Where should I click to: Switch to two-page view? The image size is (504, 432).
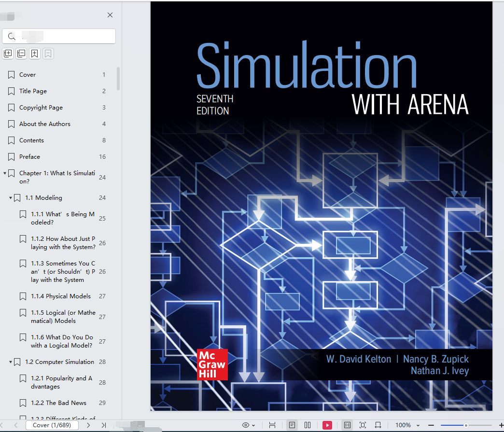(x=308, y=425)
